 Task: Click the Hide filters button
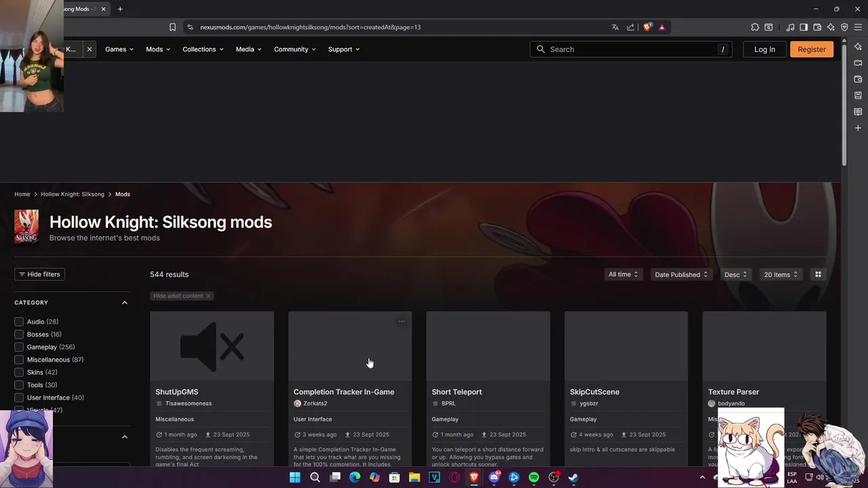39,274
